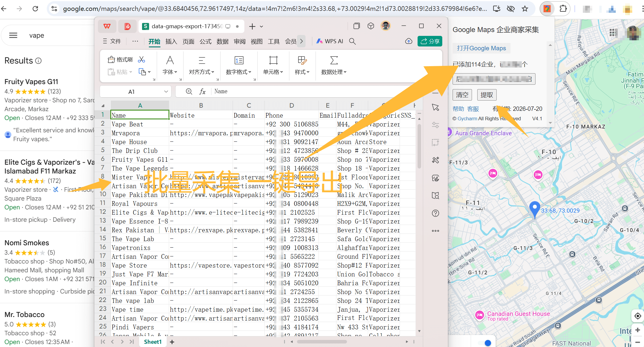The height and width of the screenshot is (347, 644).
Task: Add a new sheet with plus icon
Action: coord(172,342)
